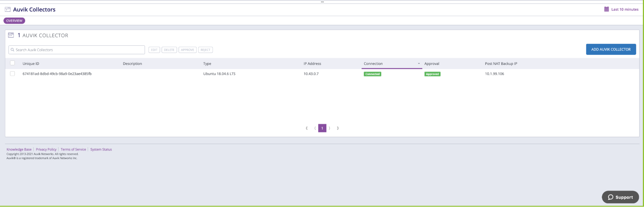Click the Auvik Collectors page icon

8,9
